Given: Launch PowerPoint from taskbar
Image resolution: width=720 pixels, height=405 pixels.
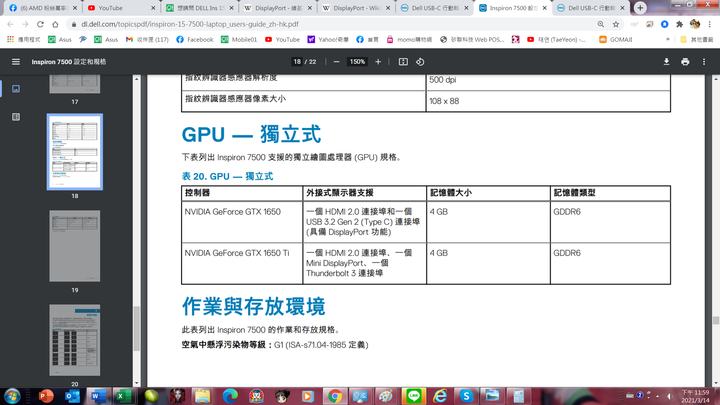Looking at the screenshot, I should (x=46, y=396).
